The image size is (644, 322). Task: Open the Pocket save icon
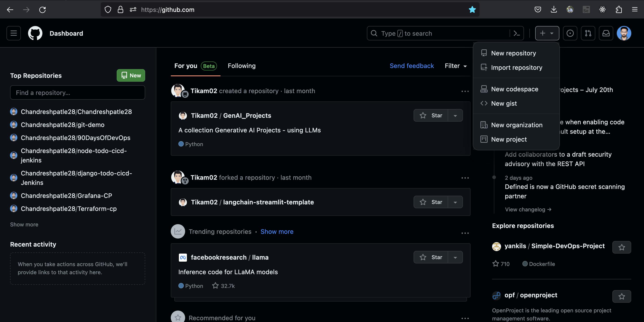tap(538, 9)
